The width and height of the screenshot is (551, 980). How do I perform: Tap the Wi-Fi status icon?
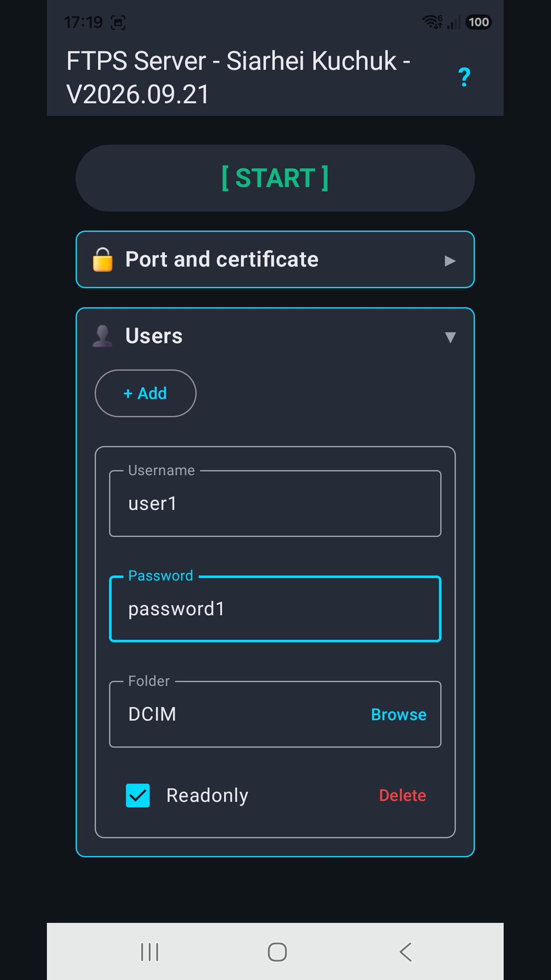pyautogui.click(x=432, y=22)
